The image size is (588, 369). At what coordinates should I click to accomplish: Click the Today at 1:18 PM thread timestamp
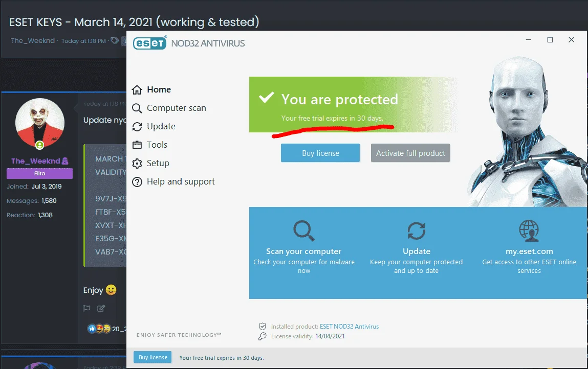[x=83, y=41]
